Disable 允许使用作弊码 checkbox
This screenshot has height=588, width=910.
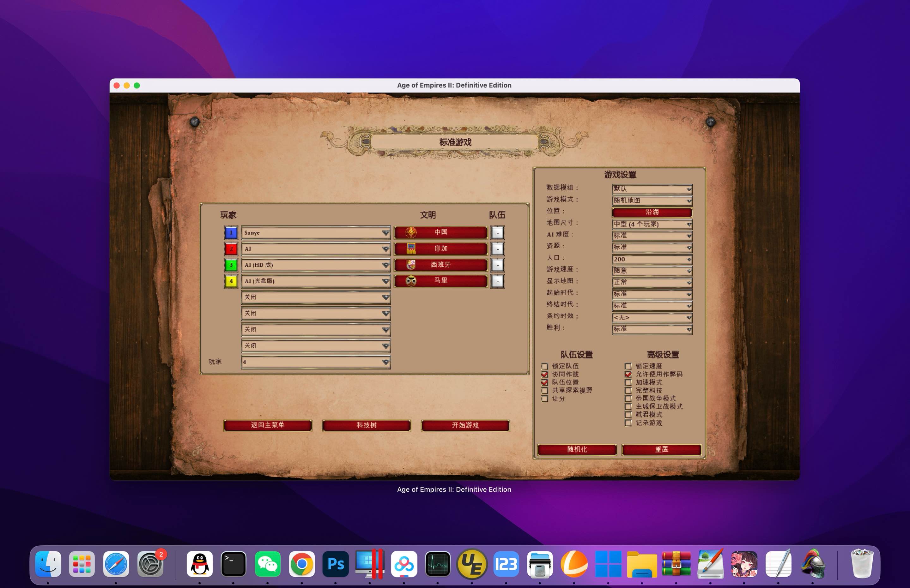click(x=628, y=374)
